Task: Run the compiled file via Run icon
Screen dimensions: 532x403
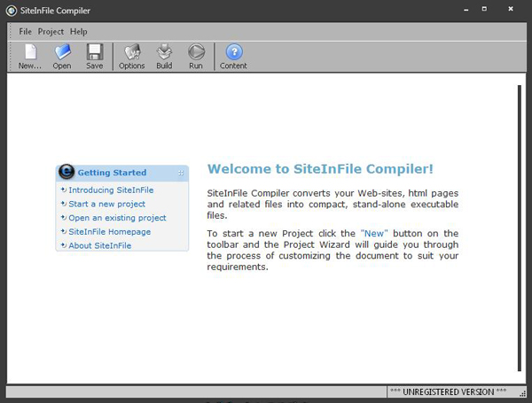Action: 196,57
